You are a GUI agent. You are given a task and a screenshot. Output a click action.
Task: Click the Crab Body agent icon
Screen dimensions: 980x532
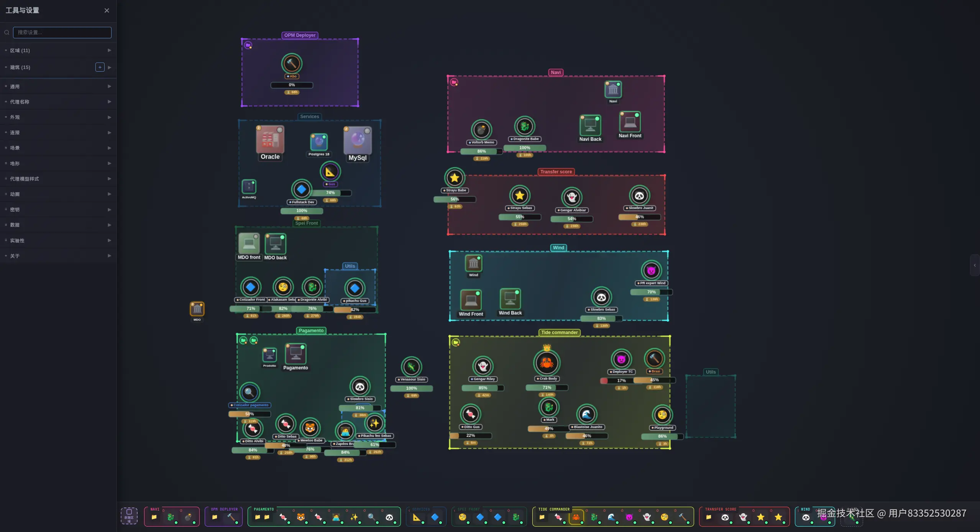547,363
